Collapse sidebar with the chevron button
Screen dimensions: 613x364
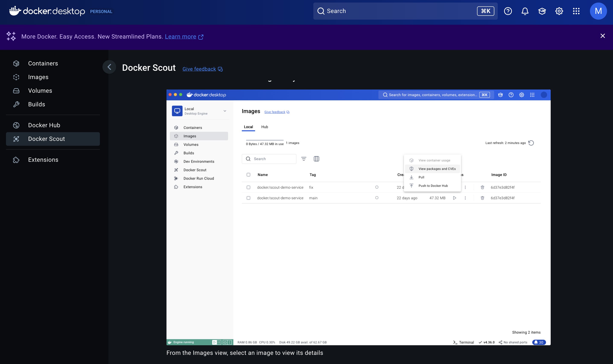(x=109, y=67)
